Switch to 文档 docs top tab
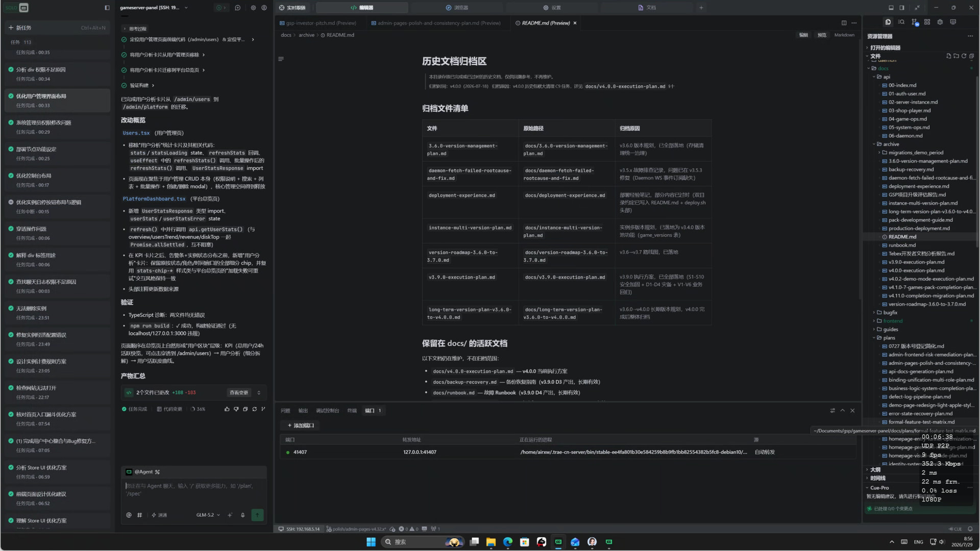Viewport: 980px width, 551px height. [647, 8]
